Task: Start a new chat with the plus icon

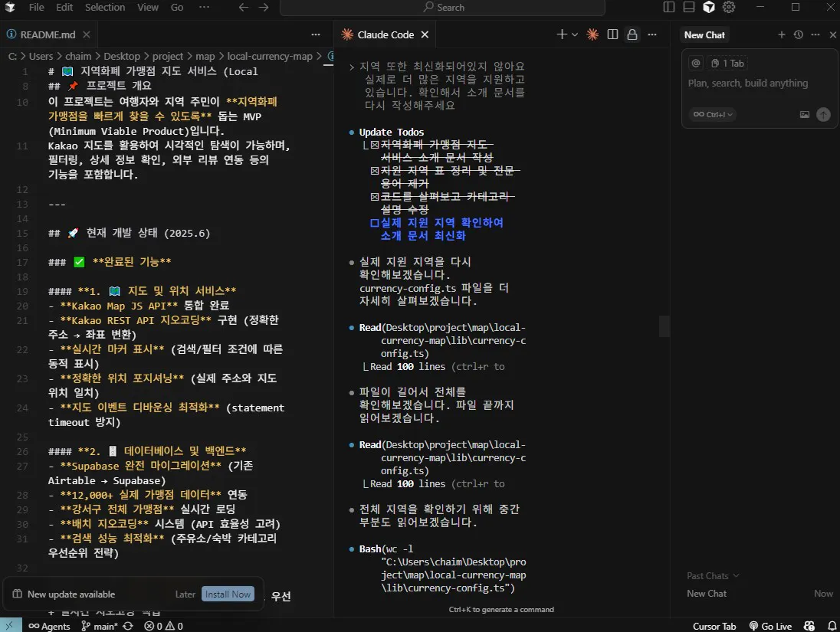Action: click(781, 34)
